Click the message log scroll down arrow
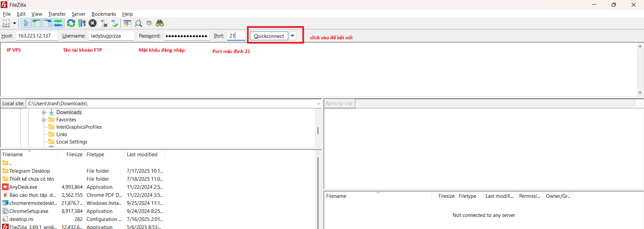644x229 pixels. [640, 93]
